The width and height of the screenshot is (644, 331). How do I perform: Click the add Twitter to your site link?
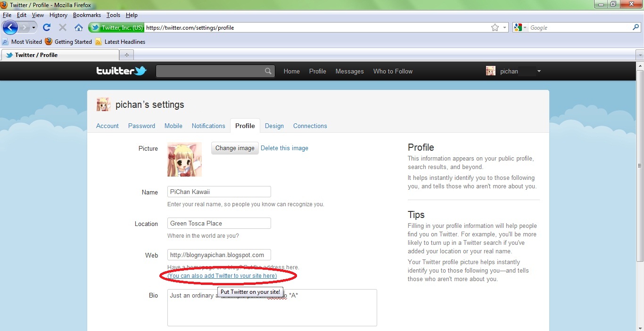point(222,275)
